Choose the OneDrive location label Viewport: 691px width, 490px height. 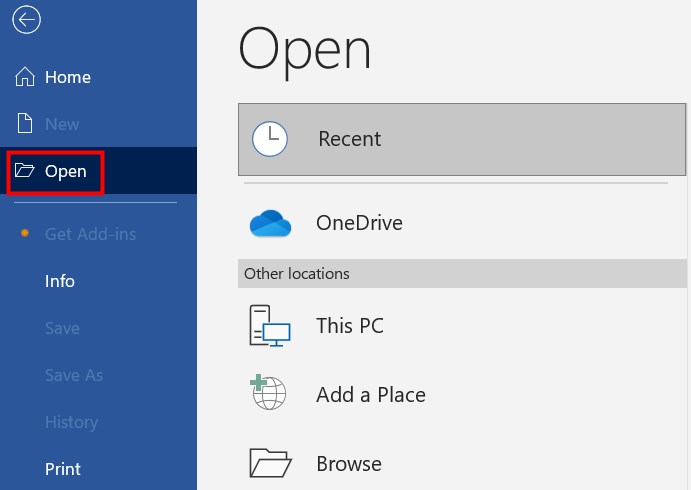(x=359, y=223)
